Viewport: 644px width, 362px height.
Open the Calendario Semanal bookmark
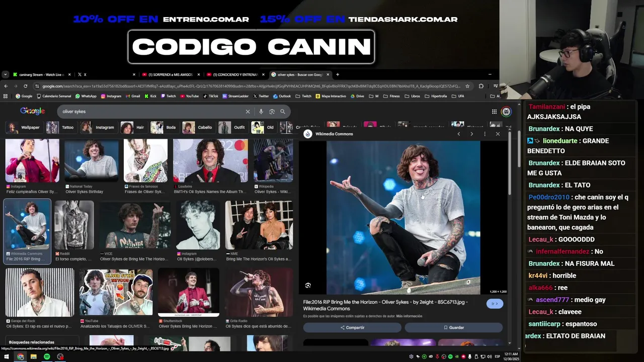pyautogui.click(x=54, y=96)
